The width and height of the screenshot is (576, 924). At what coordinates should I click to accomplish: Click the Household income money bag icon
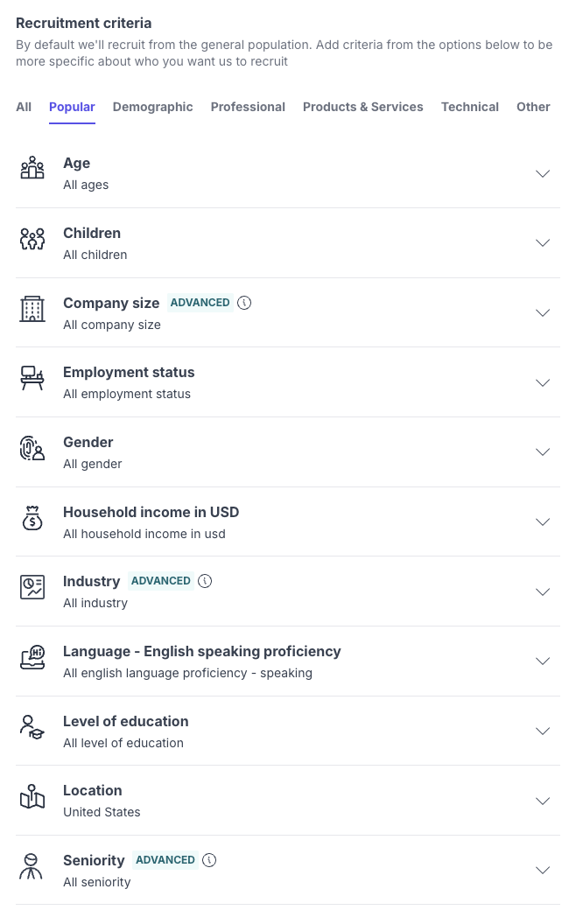click(32, 518)
